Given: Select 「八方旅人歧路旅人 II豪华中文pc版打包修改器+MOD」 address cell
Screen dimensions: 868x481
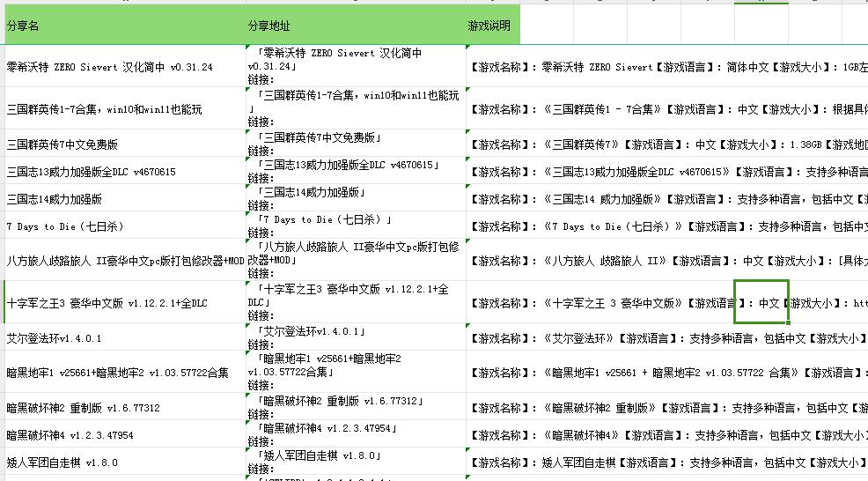Looking at the screenshot, I should pyautogui.click(x=356, y=260).
